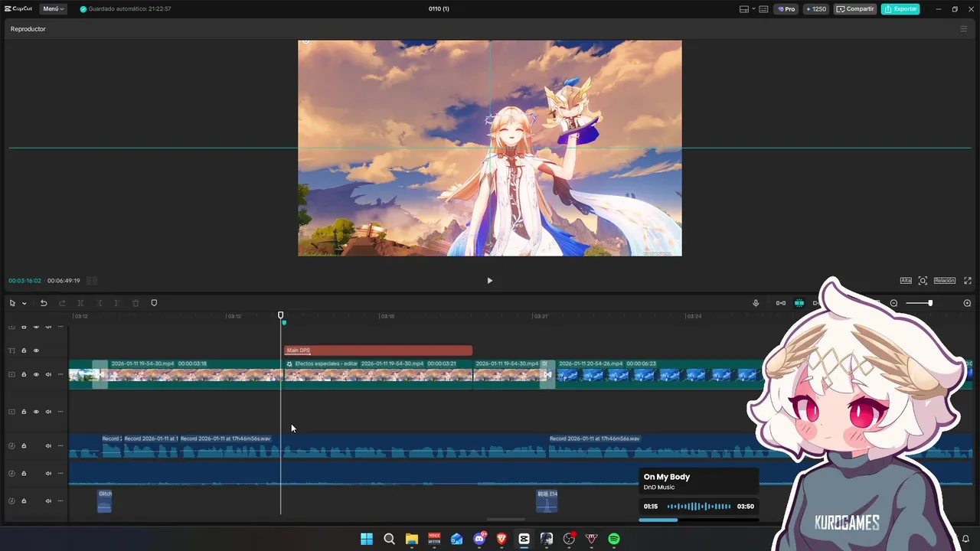Viewport: 980px width, 551px height.
Task: Hide the empty video track
Action: pyautogui.click(x=36, y=412)
